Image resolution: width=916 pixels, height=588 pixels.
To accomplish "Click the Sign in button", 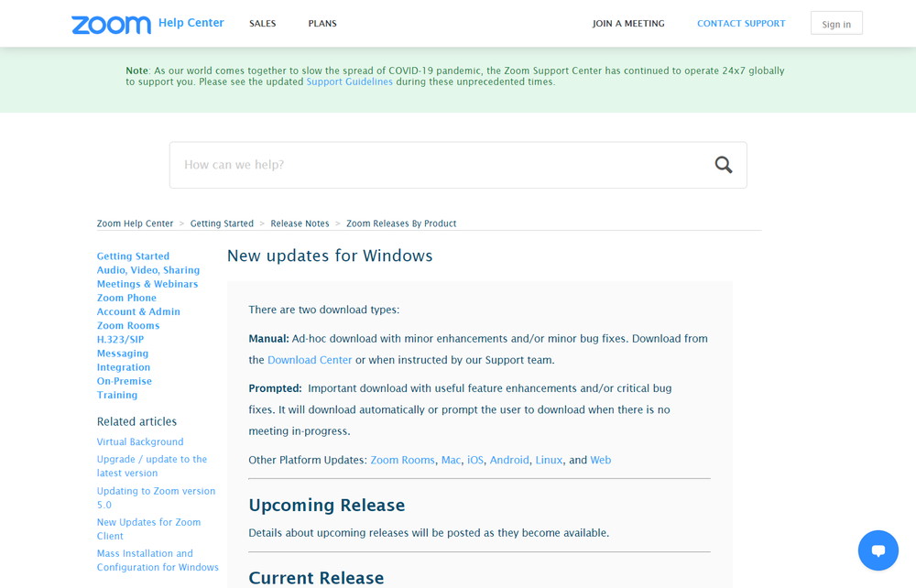I will coord(836,24).
